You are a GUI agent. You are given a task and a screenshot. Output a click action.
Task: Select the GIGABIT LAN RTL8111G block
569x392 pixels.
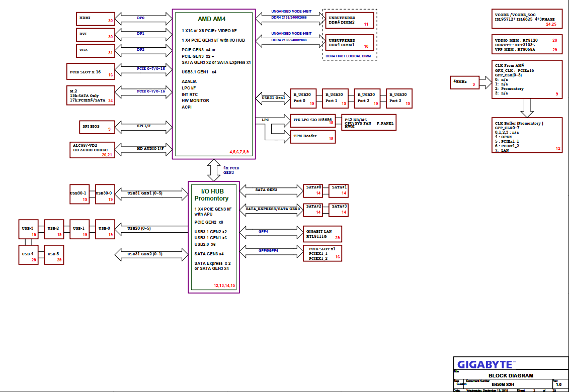[322, 234]
